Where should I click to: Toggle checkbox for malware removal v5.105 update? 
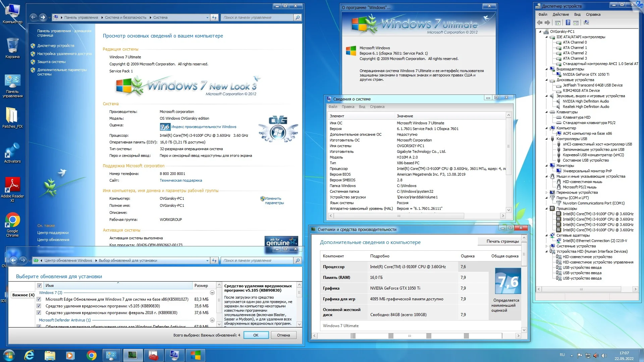tap(39, 306)
